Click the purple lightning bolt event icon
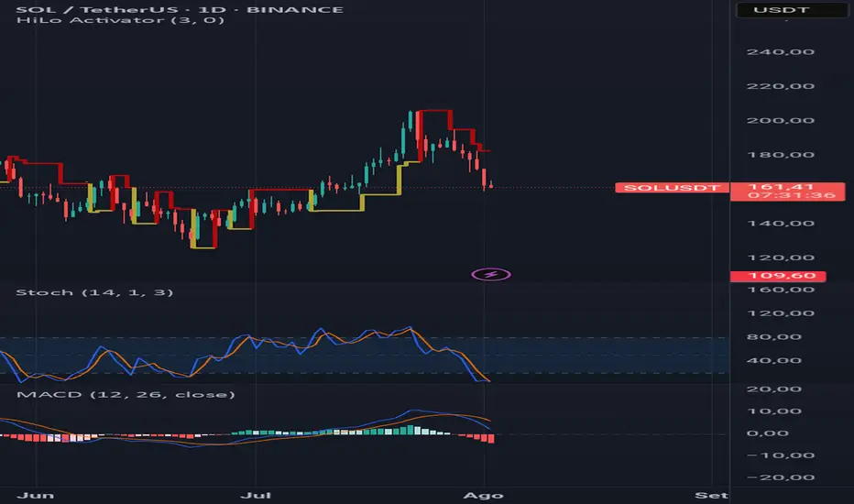The image size is (854, 504). 491,274
